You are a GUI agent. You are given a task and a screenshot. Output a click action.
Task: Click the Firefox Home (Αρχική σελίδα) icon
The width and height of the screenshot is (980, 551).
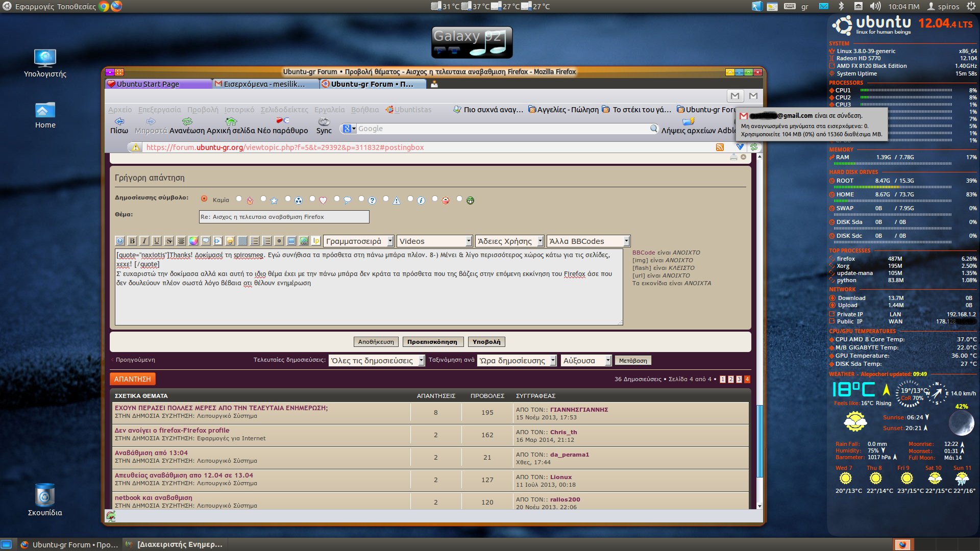231,121
